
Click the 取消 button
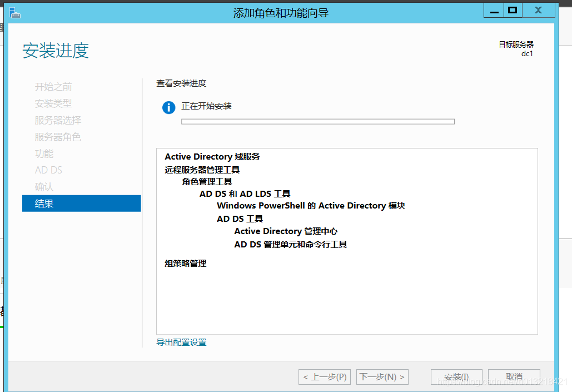click(x=514, y=377)
